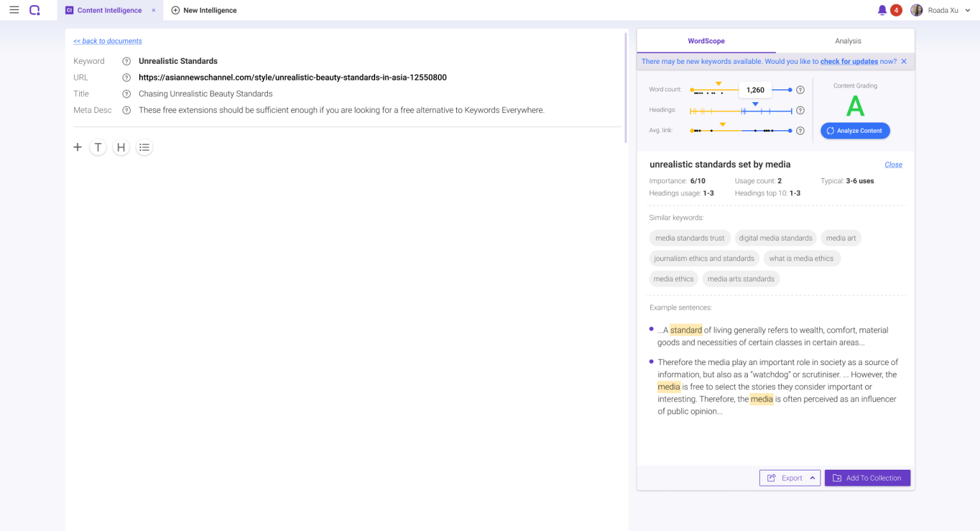Select the 'media ethics' keyword chip

tap(673, 279)
